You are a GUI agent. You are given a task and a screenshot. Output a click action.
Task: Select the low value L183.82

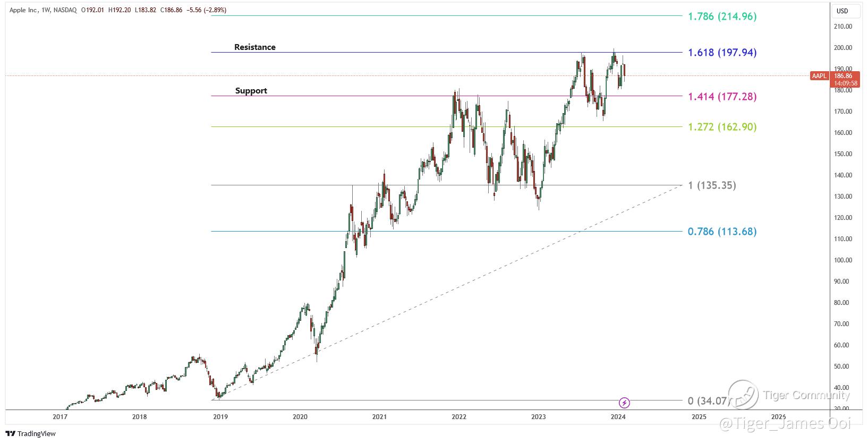click(x=144, y=10)
